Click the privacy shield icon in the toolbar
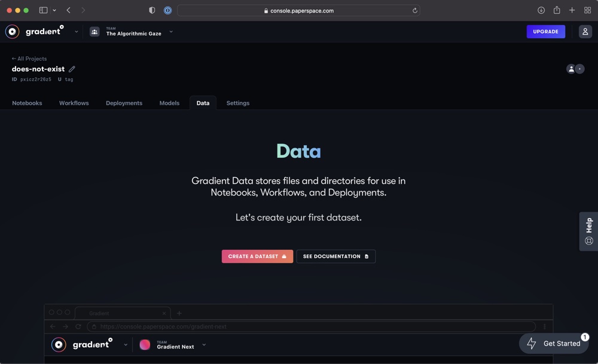This screenshot has width=598, height=364. [x=152, y=10]
